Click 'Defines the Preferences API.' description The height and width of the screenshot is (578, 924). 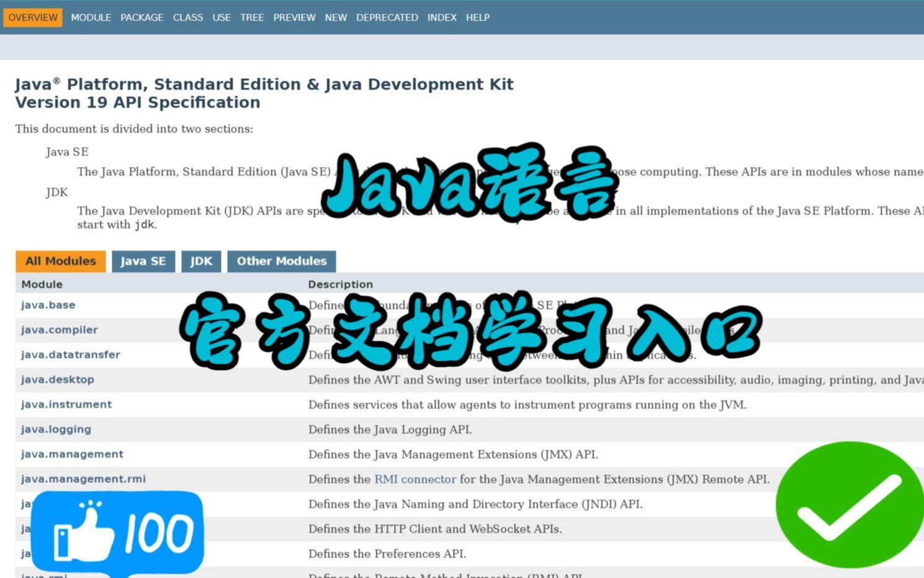click(387, 554)
